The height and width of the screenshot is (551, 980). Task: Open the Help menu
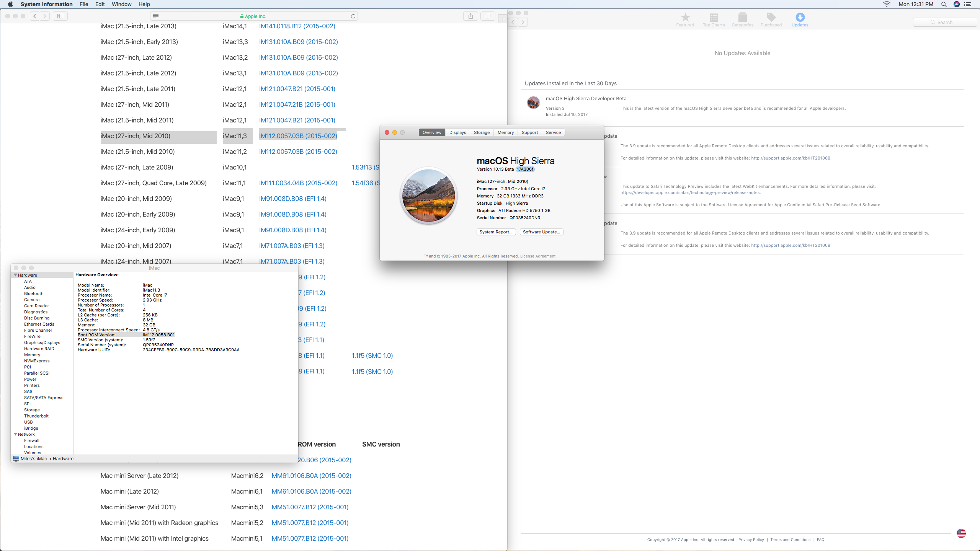point(144,4)
